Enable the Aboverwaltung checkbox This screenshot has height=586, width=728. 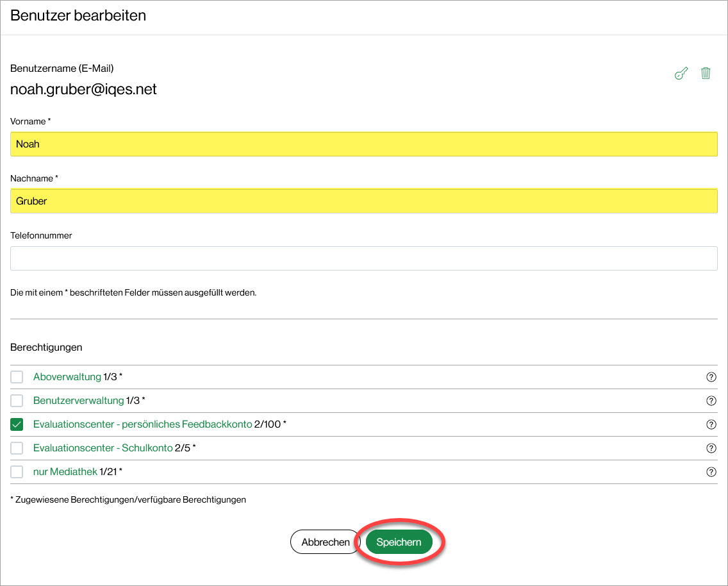pyautogui.click(x=17, y=377)
